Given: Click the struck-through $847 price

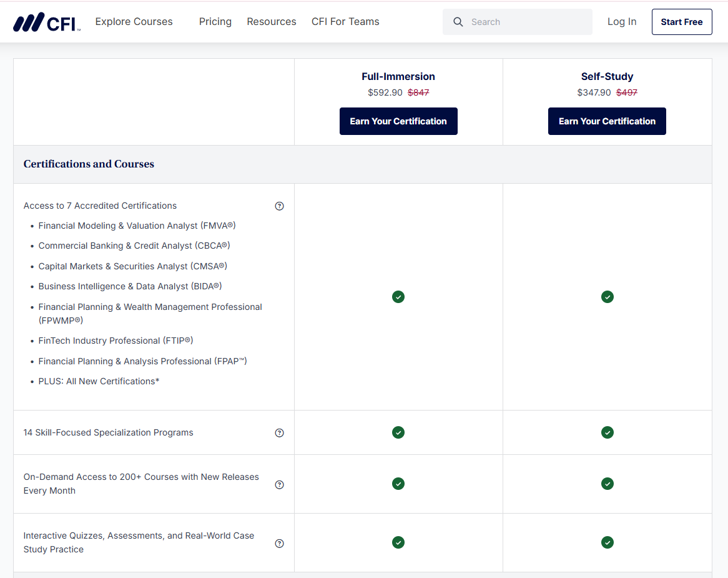Looking at the screenshot, I should pyautogui.click(x=418, y=92).
